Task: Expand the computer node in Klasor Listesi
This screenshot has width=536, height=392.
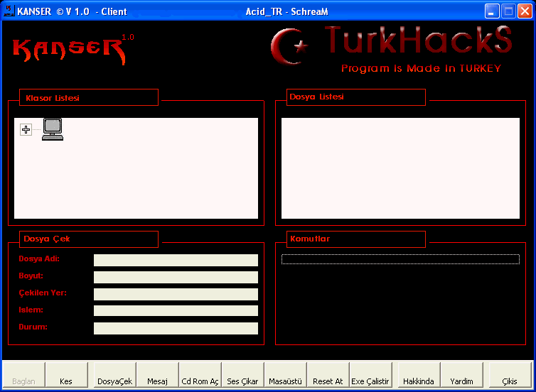Action: [x=26, y=129]
